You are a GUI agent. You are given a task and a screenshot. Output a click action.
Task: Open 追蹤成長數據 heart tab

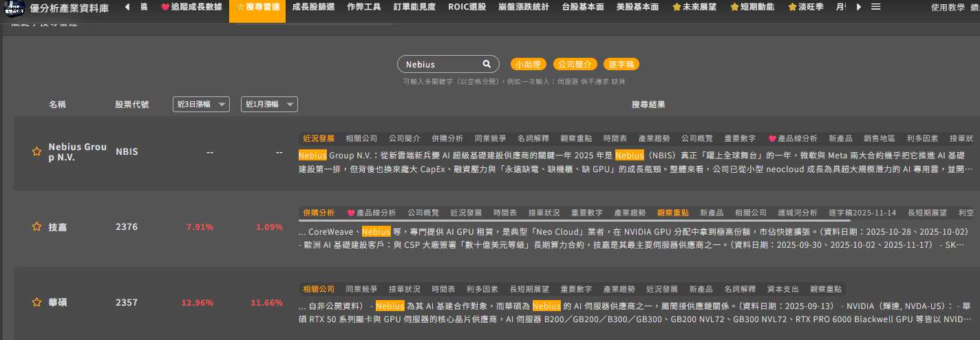[191, 7]
